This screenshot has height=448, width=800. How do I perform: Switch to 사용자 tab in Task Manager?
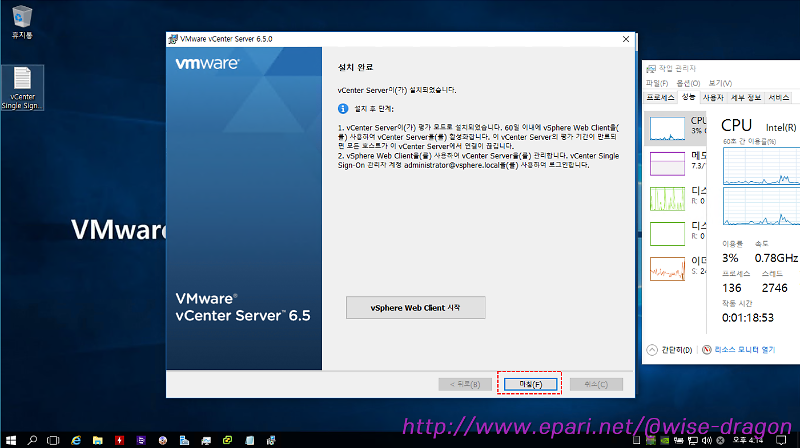[713, 97]
